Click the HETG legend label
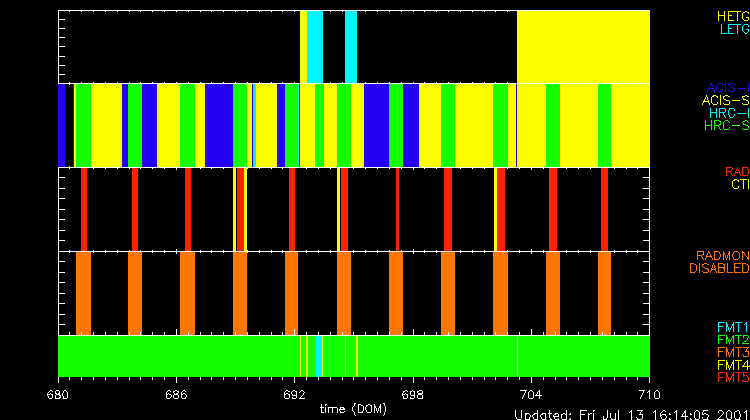750x420 pixels. click(x=733, y=17)
